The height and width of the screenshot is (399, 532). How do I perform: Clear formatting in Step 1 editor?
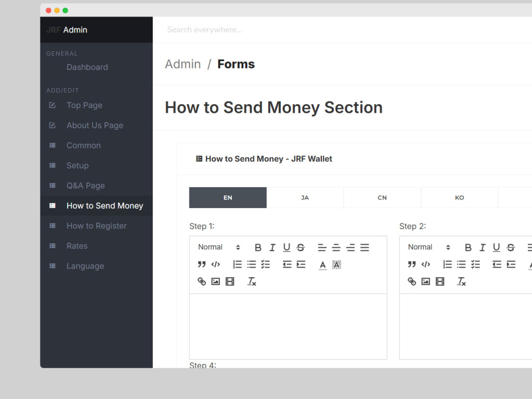(252, 281)
